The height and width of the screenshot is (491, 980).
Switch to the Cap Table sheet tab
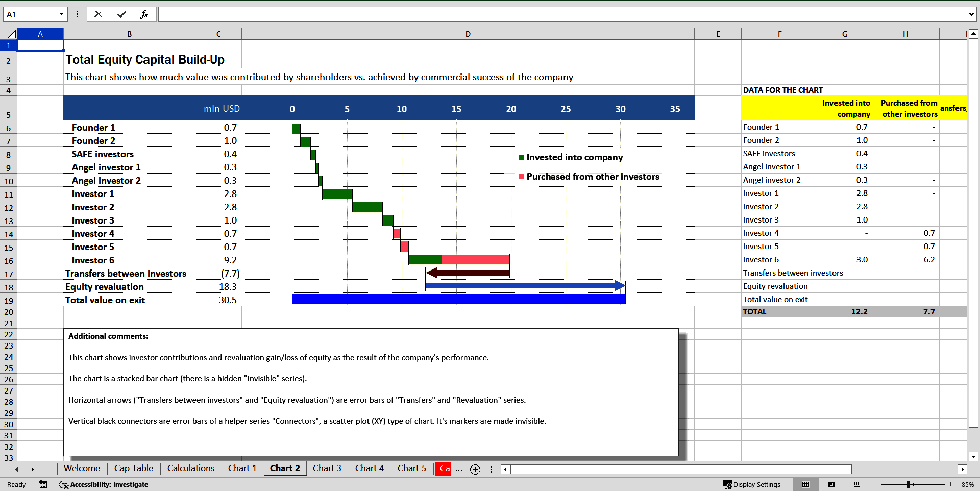point(133,468)
